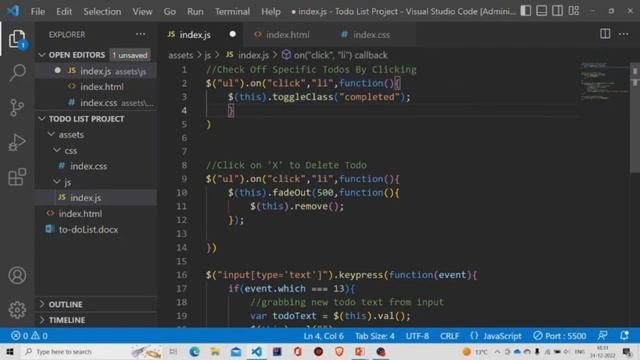The image size is (640, 360).
Task: Open index.js in Open Editors list
Action: [97, 71]
